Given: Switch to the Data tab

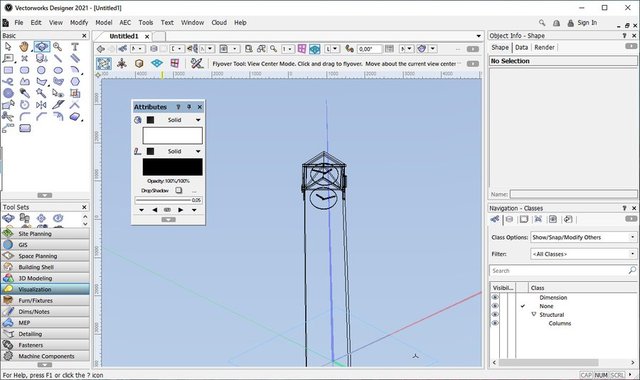Looking at the screenshot, I should [x=521, y=47].
